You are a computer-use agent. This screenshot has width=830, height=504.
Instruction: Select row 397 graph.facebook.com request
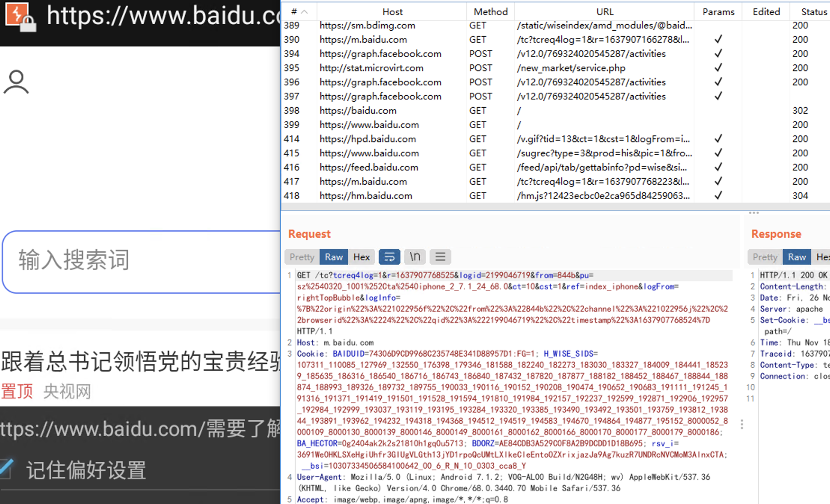click(x=555, y=96)
